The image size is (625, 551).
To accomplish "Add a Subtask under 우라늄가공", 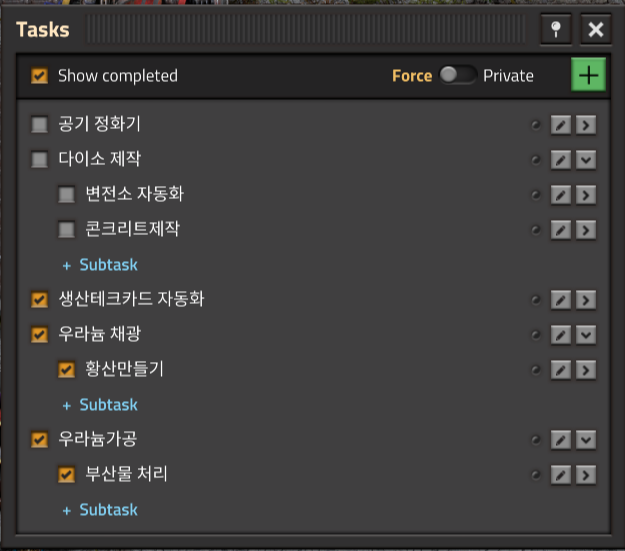I will [x=100, y=510].
